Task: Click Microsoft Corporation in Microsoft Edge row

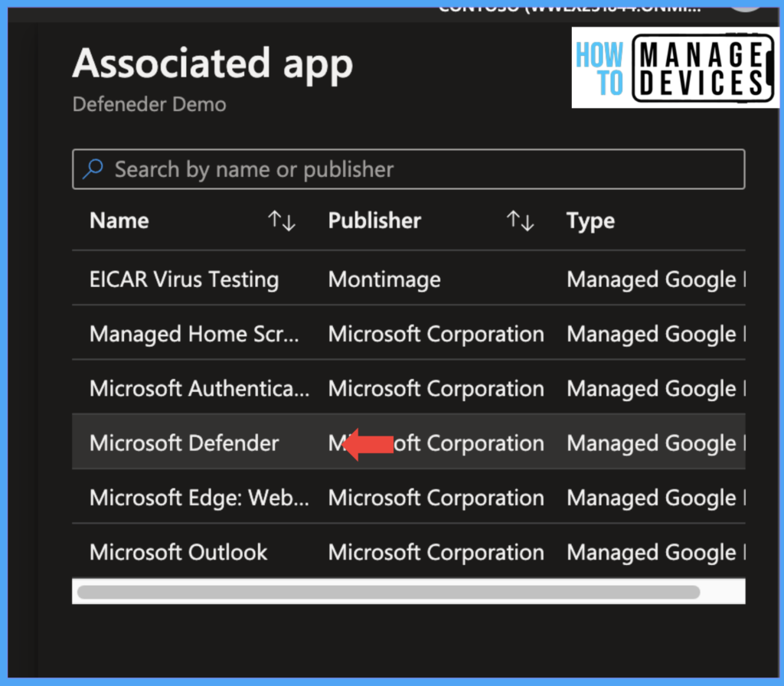Action: point(436,497)
